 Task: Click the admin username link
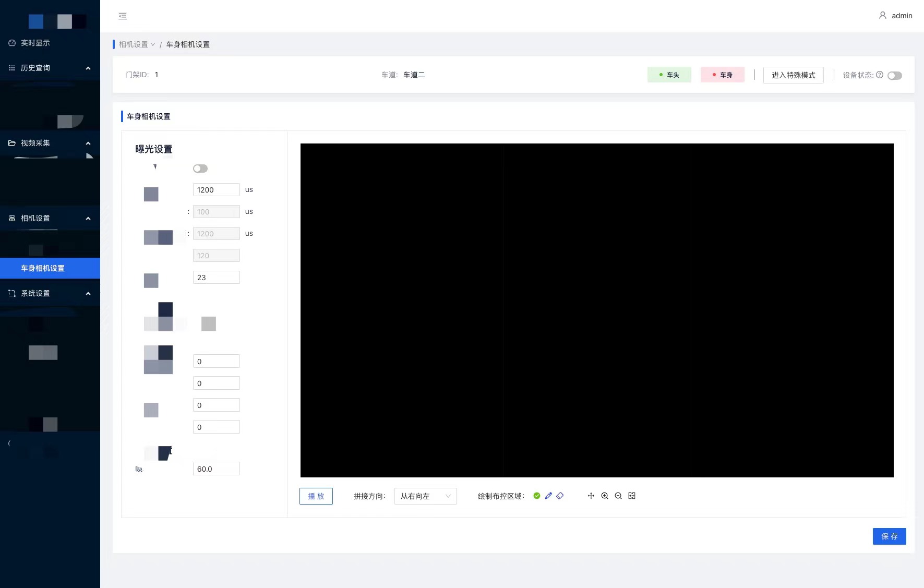tap(902, 16)
